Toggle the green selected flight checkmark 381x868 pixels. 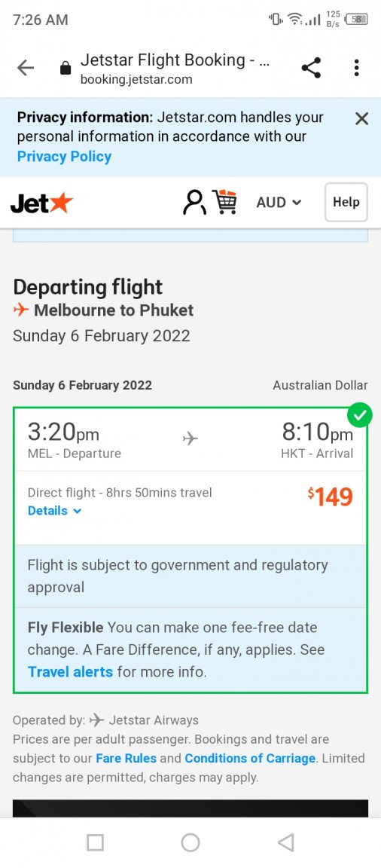tap(359, 416)
